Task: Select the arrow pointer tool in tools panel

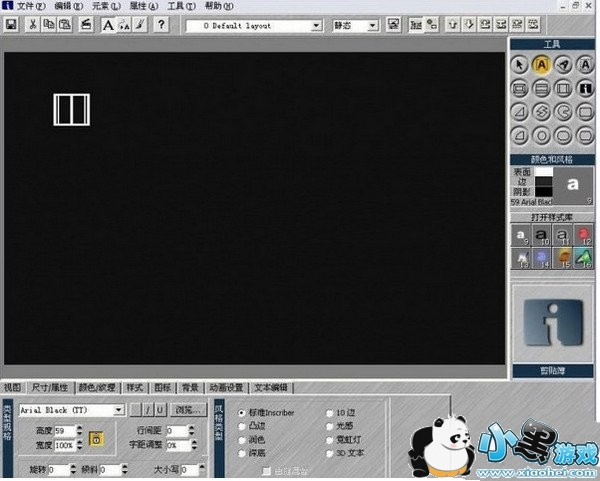Action: click(x=521, y=64)
